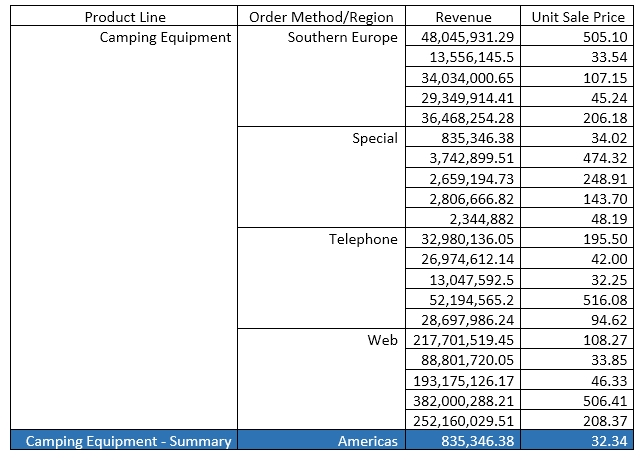Click the Product Line column header

125,17
